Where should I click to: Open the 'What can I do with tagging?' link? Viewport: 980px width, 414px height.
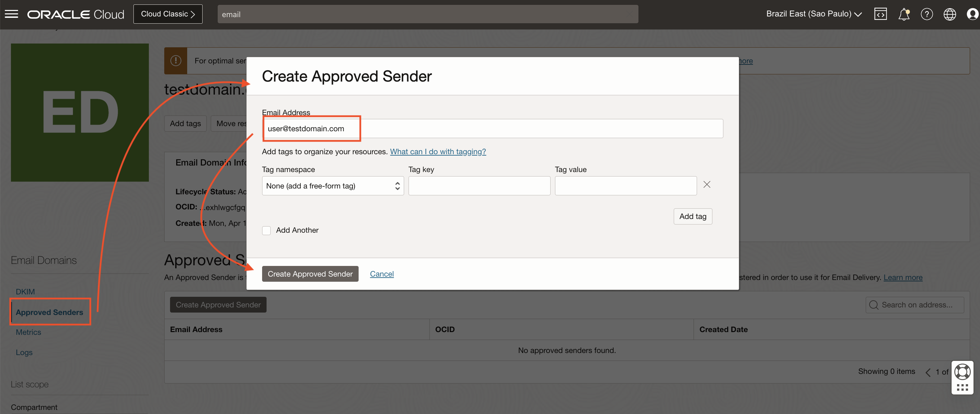point(438,151)
